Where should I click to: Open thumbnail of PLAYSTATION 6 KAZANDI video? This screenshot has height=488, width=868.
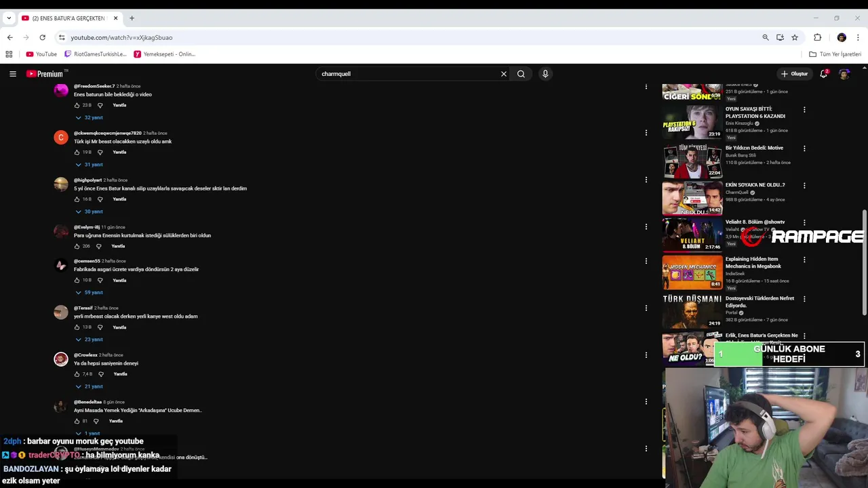[692, 121]
